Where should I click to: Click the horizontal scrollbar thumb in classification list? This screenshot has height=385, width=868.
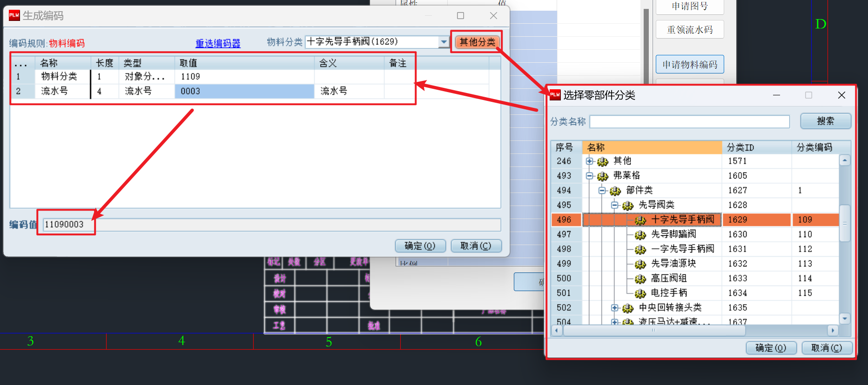coord(654,331)
